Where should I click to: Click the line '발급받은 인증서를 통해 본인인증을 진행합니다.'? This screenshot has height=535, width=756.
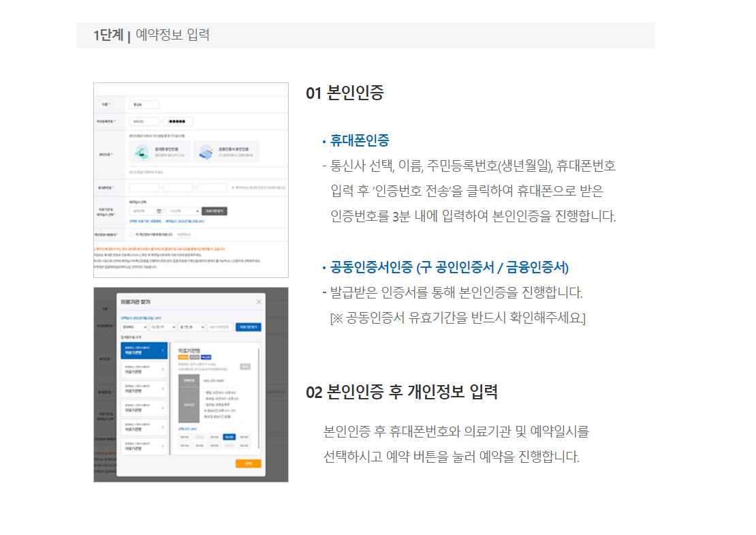(x=456, y=292)
